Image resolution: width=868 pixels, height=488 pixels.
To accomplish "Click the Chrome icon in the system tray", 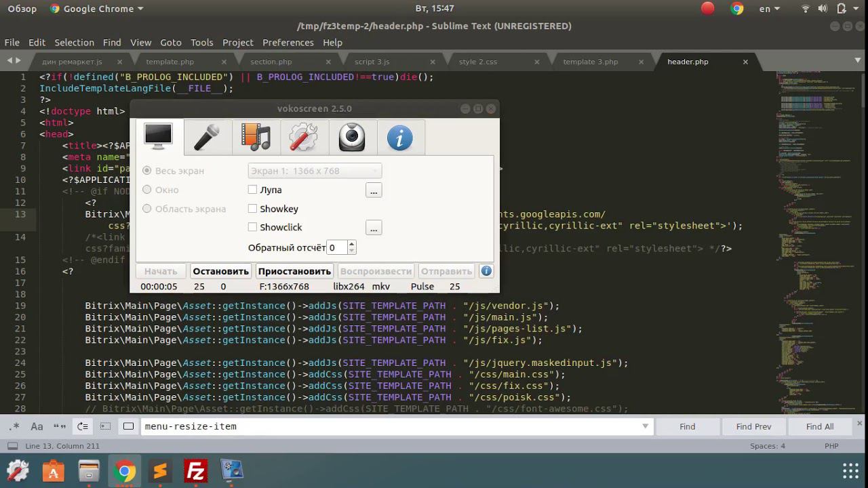I will tap(737, 9).
